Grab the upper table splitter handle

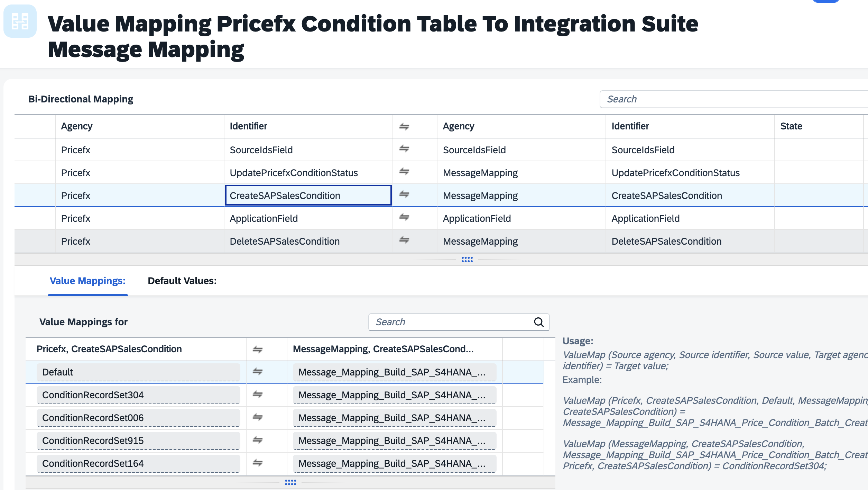pos(467,260)
